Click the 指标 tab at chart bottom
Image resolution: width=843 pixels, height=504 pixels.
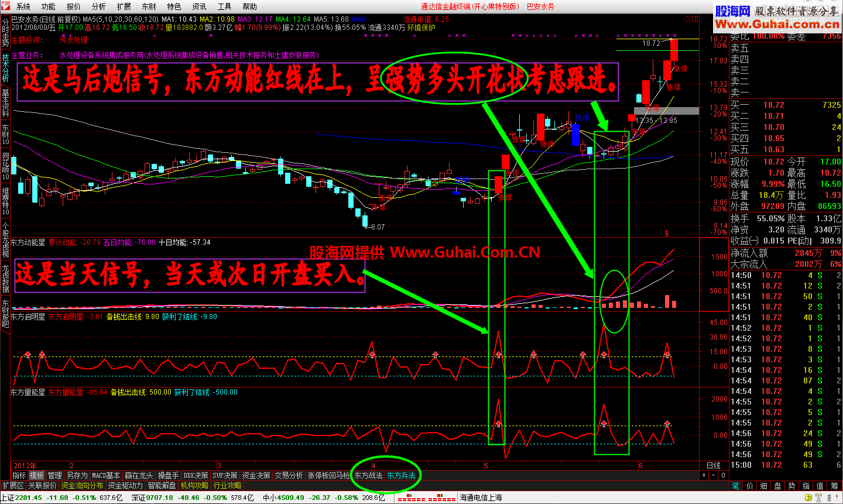[19, 475]
